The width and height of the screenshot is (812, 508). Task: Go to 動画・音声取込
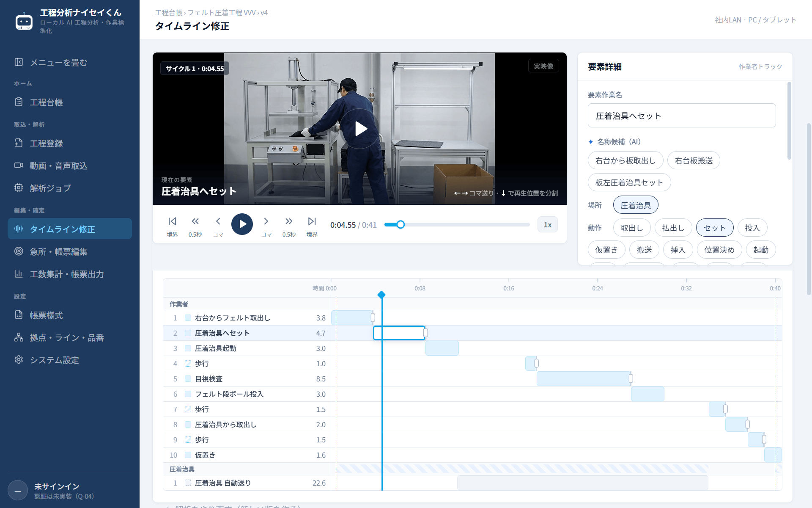[70, 166]
